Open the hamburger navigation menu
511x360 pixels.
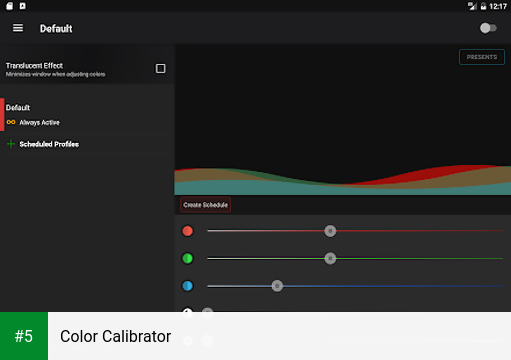pyautogui.click(x=18, y=28)
